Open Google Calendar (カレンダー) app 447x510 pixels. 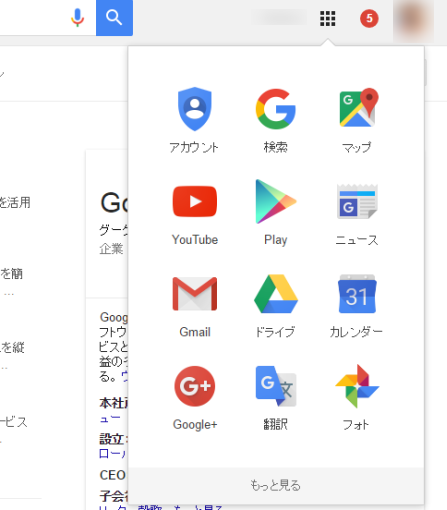pos(357,305)
